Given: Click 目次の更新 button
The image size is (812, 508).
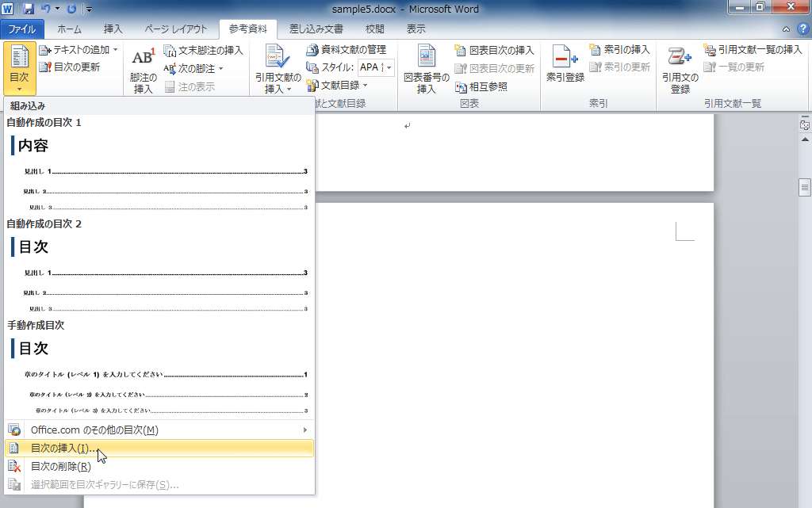Looking at the screenshot, I should click(x=70, y=67).
